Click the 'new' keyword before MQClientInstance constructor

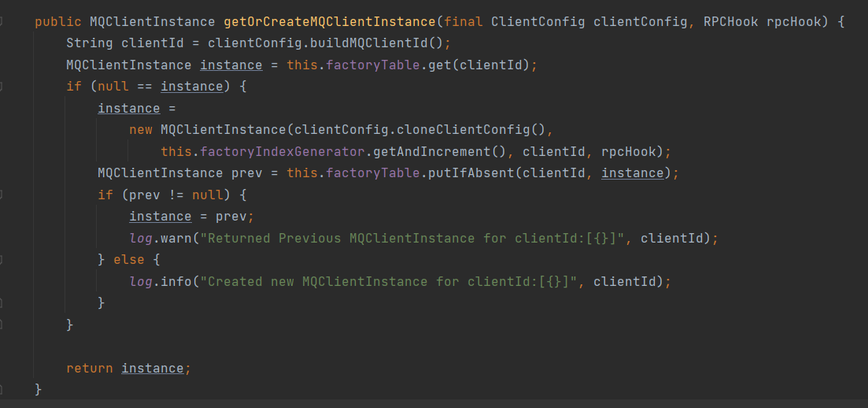click(141, 130)
